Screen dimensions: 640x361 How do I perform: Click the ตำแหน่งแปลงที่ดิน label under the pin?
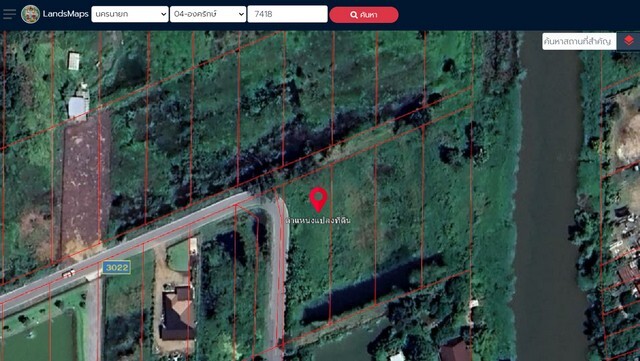pyautogui.click(x=318, y=221)
